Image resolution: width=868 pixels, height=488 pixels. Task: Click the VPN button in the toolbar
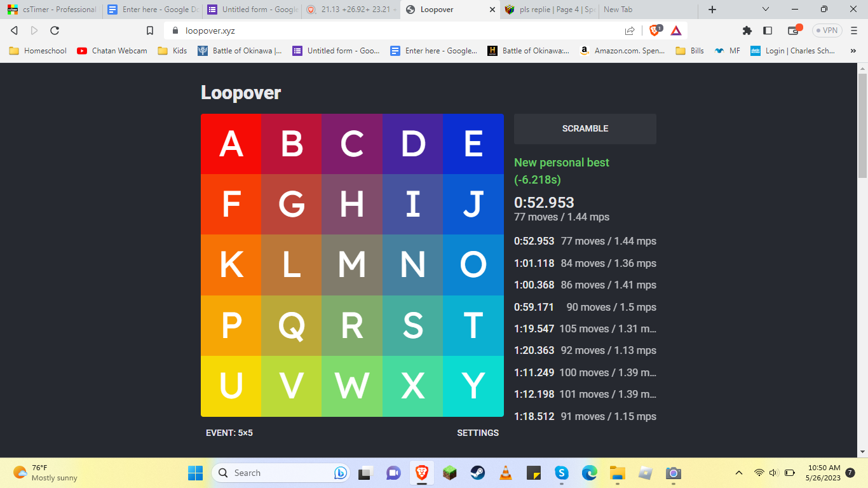coord(827,30)
